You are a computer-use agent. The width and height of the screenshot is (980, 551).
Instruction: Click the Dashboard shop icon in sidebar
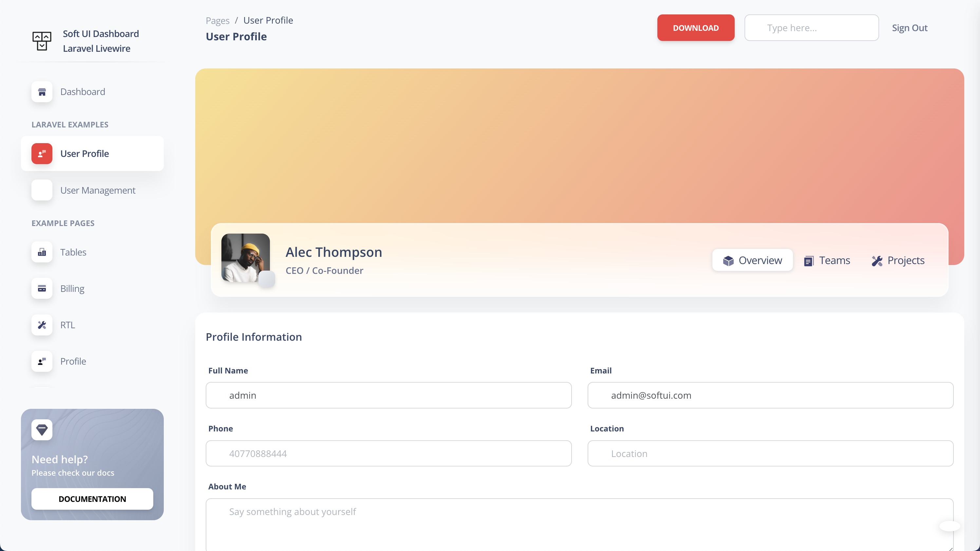[x=42, y=92]
